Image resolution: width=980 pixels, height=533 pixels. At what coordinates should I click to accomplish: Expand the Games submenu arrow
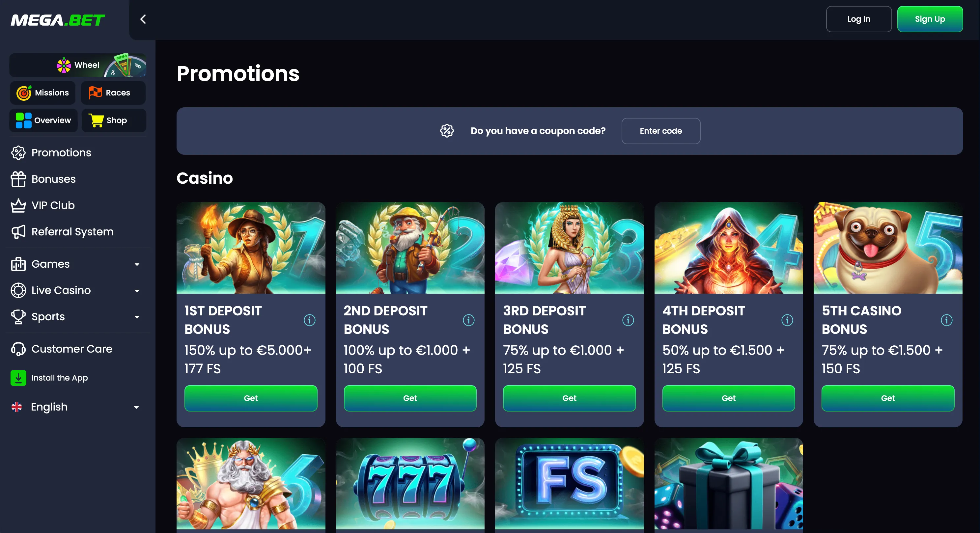click(x=137, y=264)
